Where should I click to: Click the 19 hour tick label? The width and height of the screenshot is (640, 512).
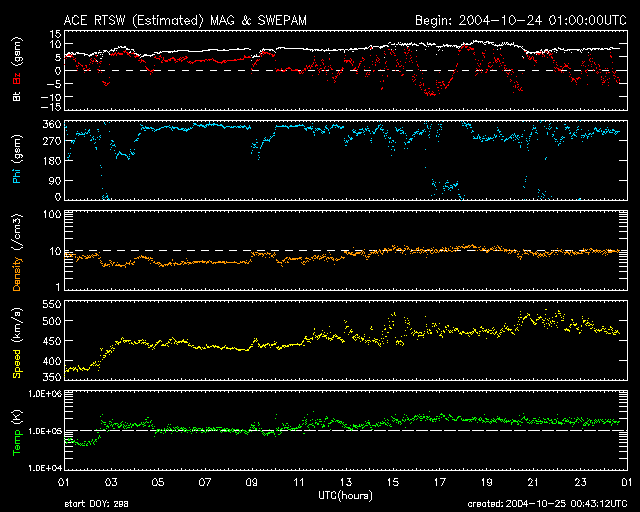click(487, 483)
